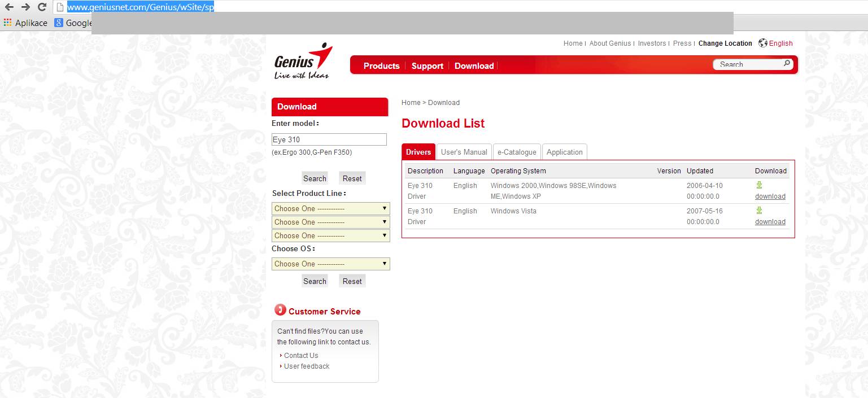868x398 pixels.
Task: Go forward with the browser forward arrow
Action: click(x=25, y=7)
